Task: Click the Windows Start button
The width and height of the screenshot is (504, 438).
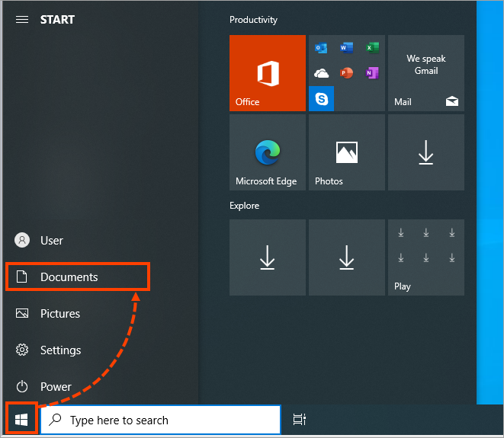Action: (21, 420)
